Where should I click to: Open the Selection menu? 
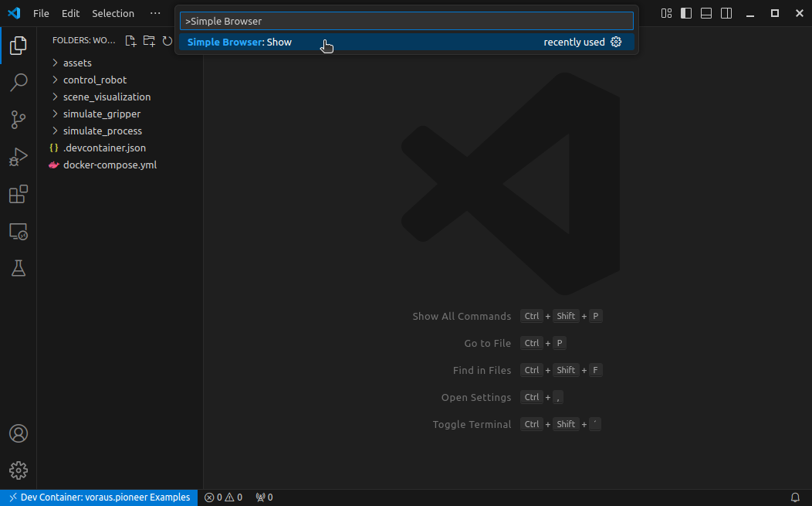coord(113,13)
